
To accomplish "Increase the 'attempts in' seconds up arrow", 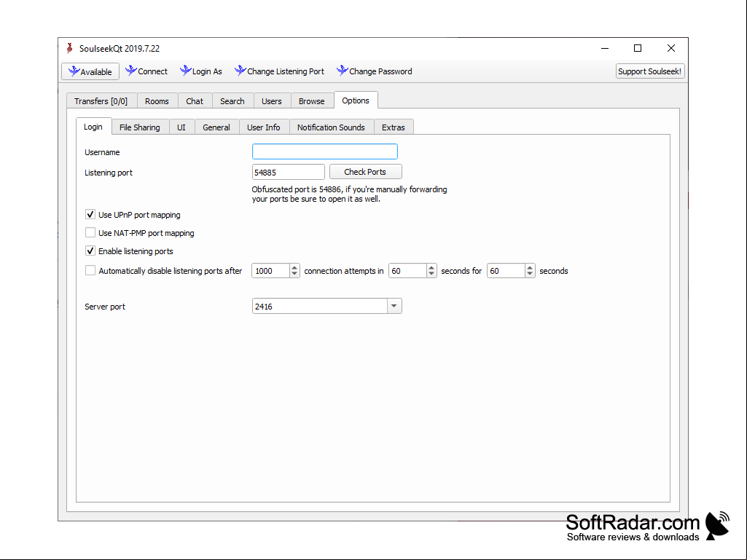I will (431, 267).
